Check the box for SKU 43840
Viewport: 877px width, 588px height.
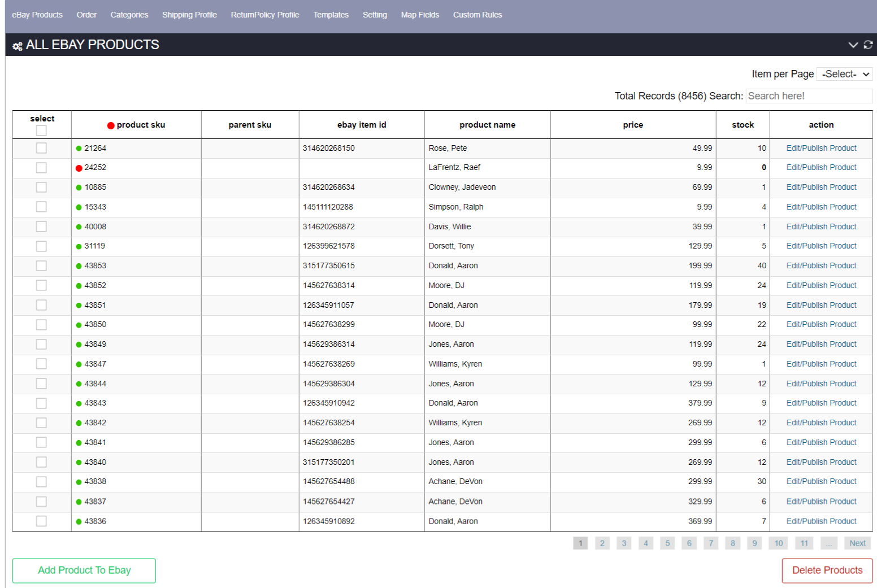(x=41, y=462)
